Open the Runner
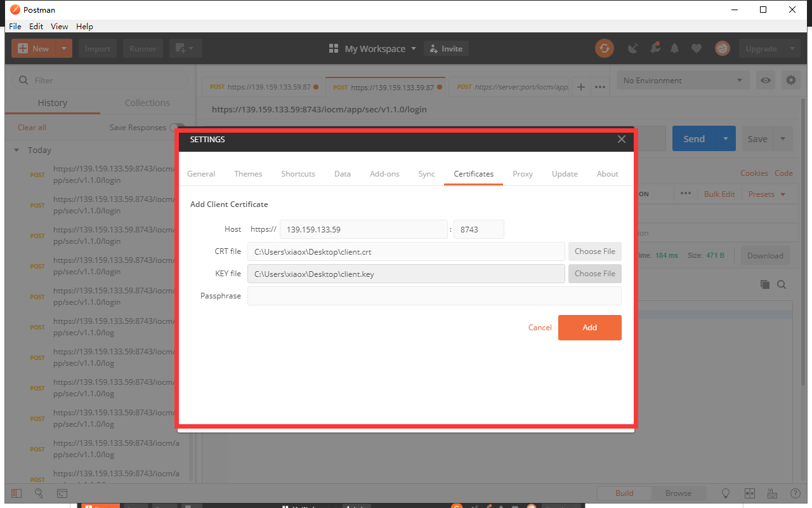This screenshot has width=812, height=508. coord(143,48)
